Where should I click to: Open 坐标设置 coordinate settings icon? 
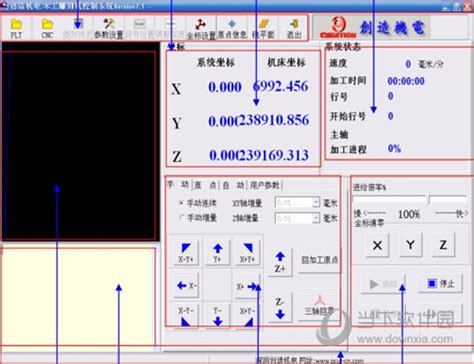201,28
